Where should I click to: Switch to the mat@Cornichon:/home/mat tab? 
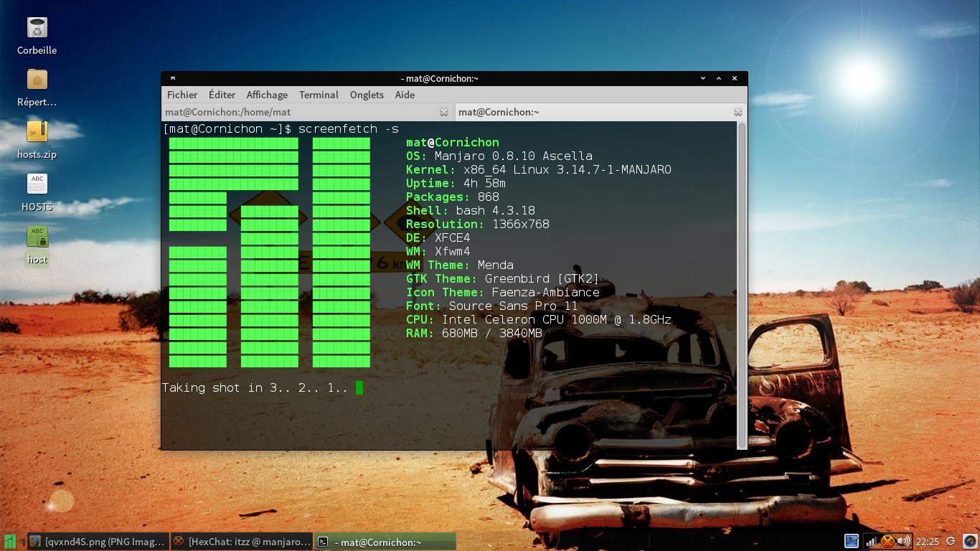(x=287, y=112)
